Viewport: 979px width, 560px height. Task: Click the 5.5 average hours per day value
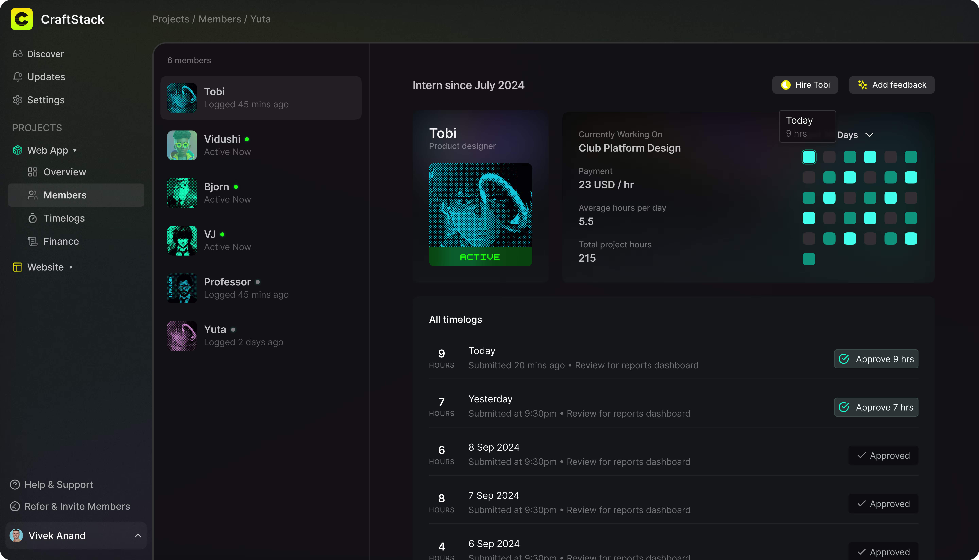click(x=586, y=222)
